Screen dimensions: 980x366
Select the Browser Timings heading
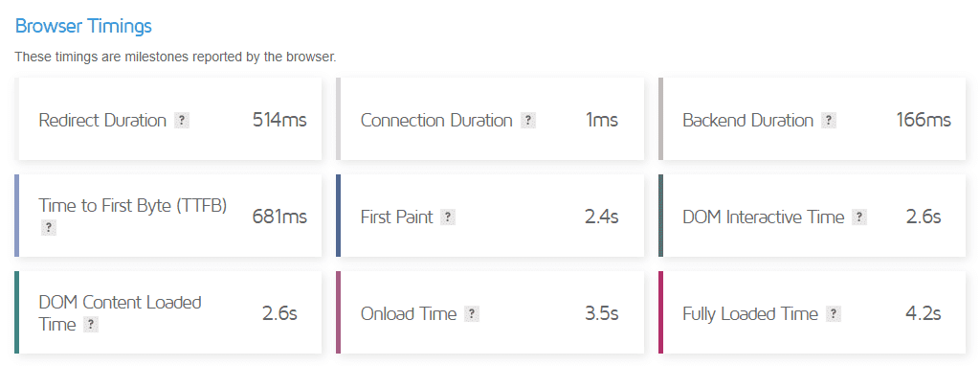coord(83,26)
